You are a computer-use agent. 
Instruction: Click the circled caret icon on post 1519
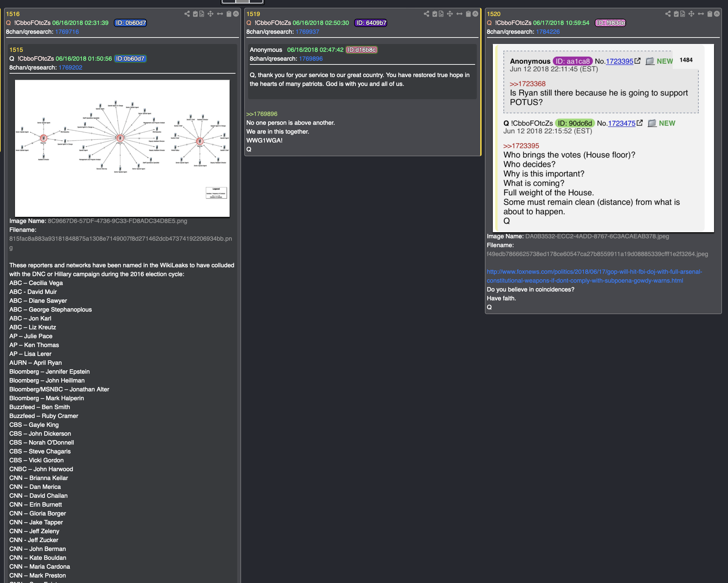(475, 14)
